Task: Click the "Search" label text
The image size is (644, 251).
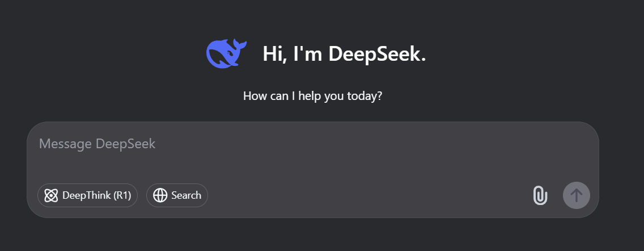Action: point(186,195)
